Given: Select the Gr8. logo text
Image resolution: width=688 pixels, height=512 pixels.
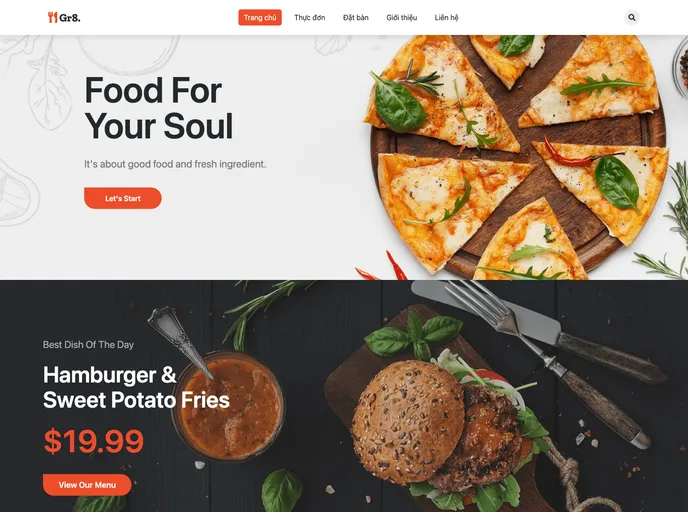Looking at the screenshot, I should pyautogui.click(x=70, y=18).
